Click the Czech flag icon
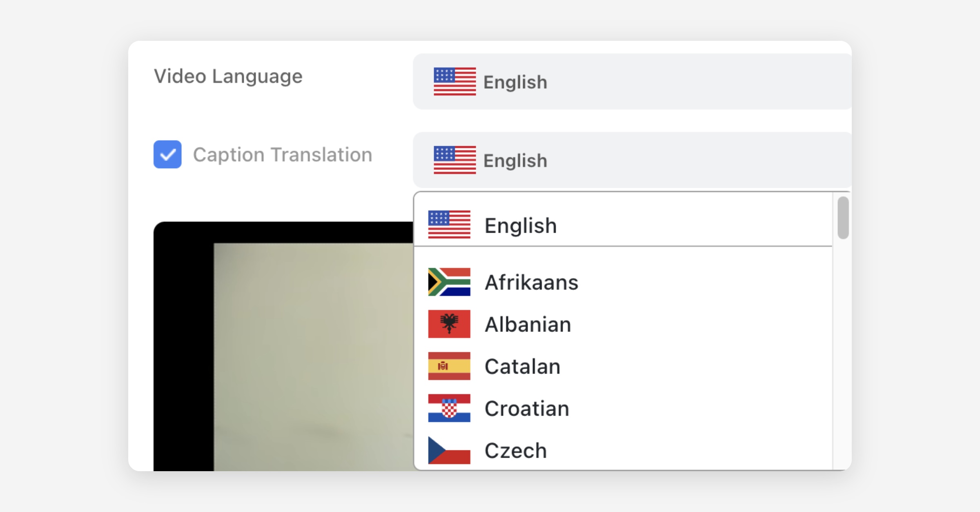Image resolution: width=980 pixels, height=512 pixels. tap(449, 450)
